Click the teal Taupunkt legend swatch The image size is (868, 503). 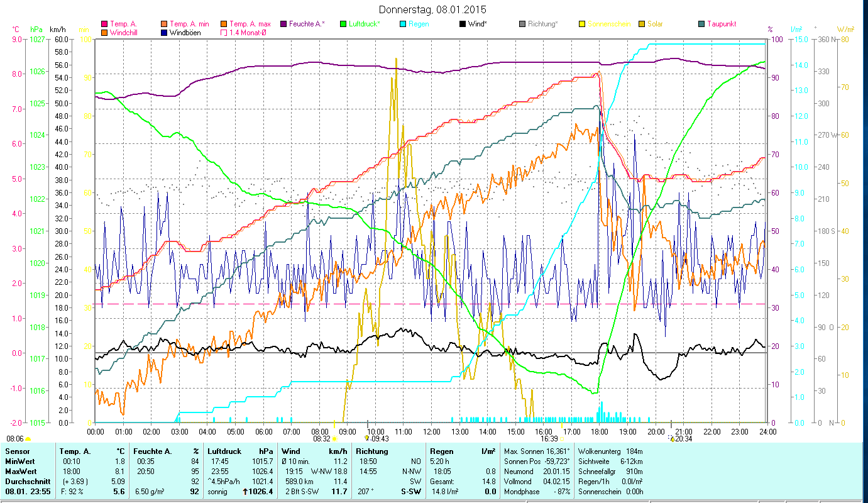click(x=701, y=24)
